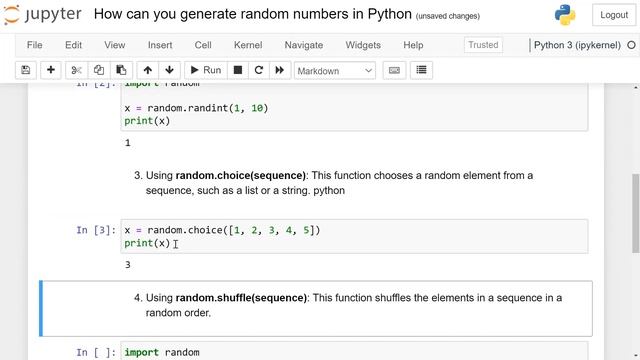640x360 pixels.
Task: Click output value 1
Action: 128,143
